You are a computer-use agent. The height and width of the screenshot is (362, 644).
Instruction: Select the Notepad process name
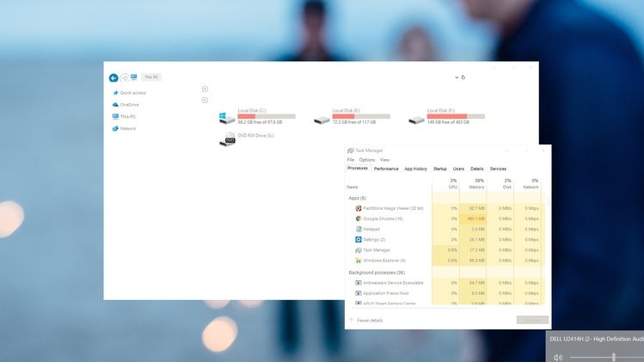371,230
